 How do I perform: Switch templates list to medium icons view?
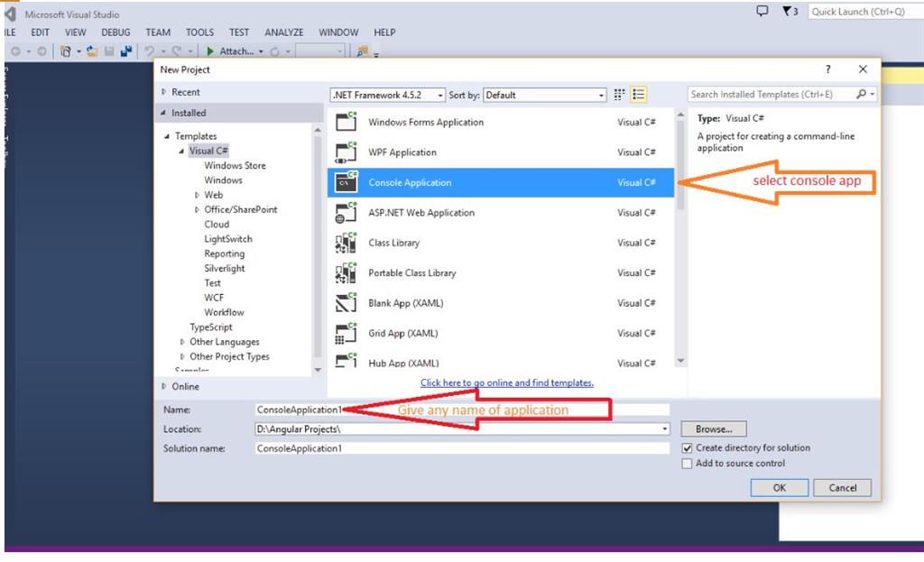click(639, 94)
